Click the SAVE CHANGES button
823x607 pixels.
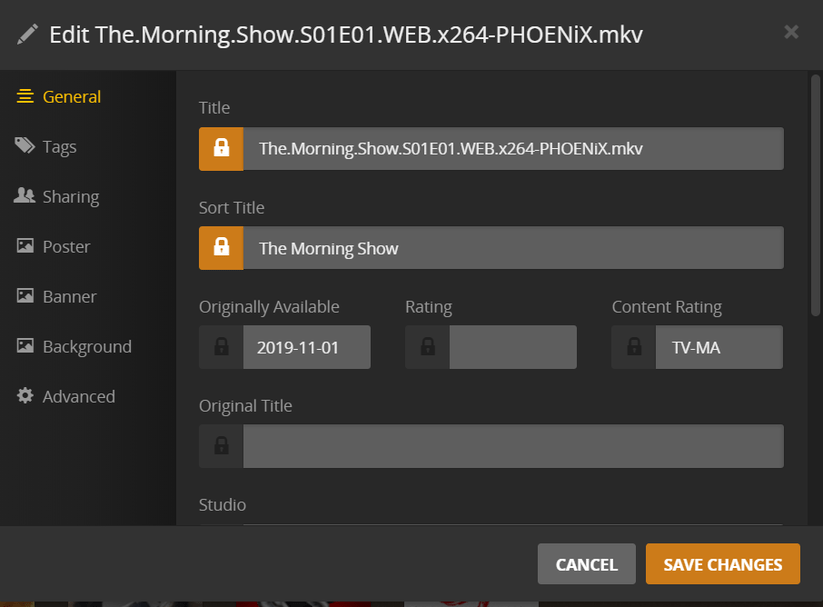pyautogui.click(x=723, y=564)
